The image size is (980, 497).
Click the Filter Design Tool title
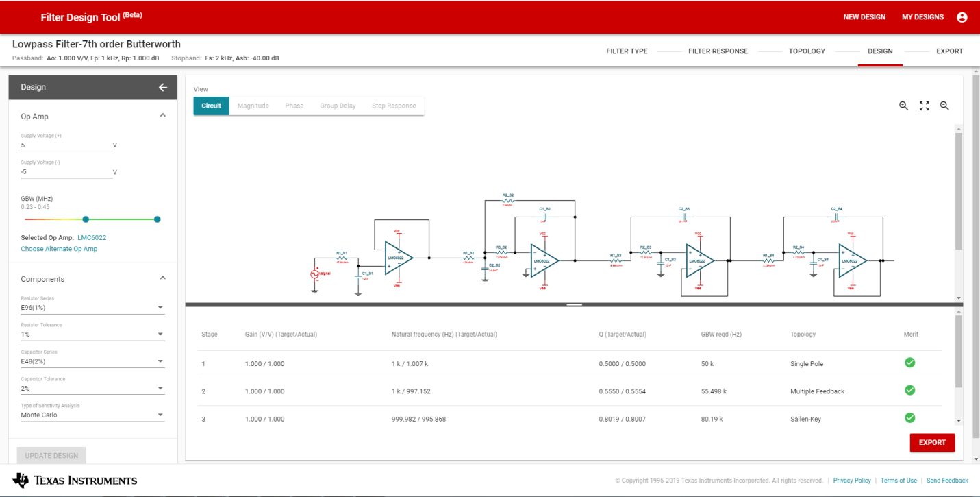click(x=92, y=16)
